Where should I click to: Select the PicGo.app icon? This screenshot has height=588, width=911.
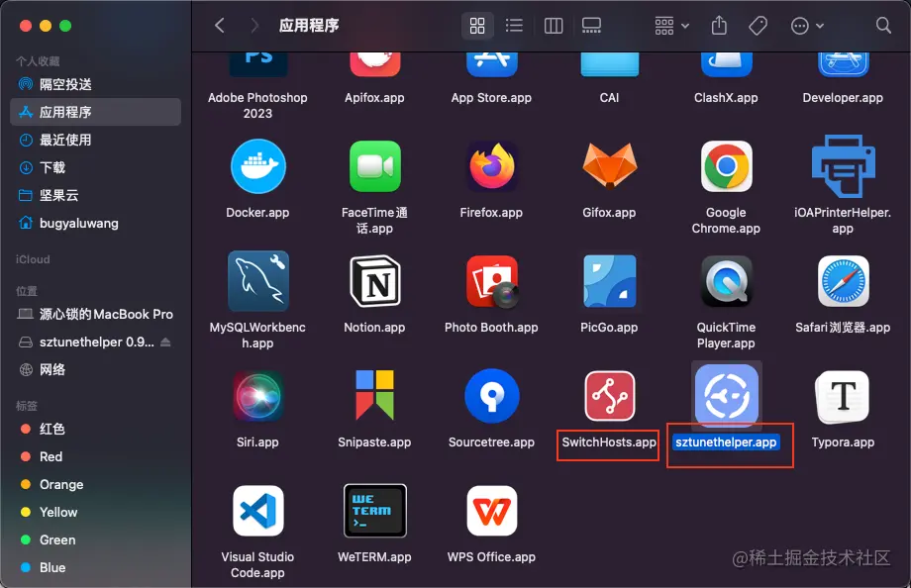pyautogui.click(x=609, y=281)
